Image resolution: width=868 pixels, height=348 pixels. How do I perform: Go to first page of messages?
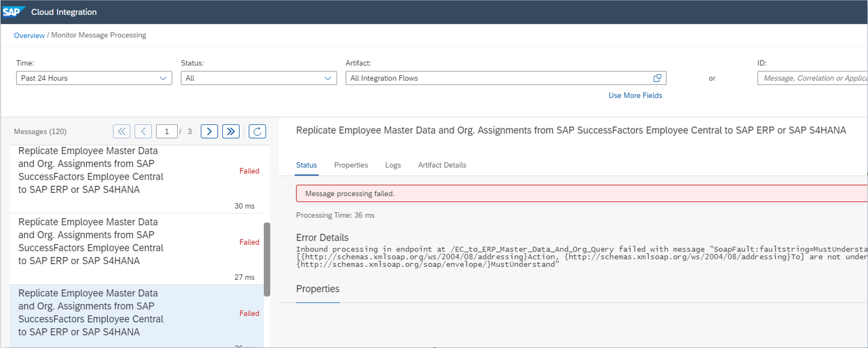coord(122,131)
